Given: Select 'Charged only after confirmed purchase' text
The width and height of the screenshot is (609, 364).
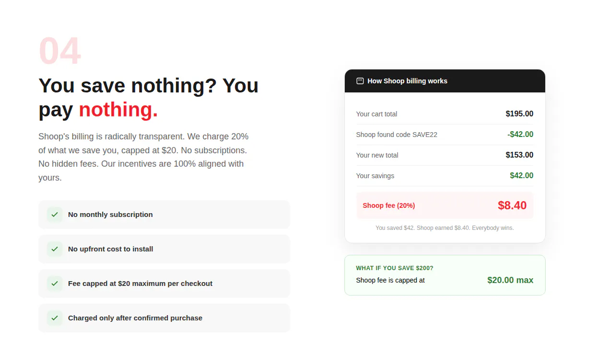Looking at the screenshot, I should coord(135,318).
